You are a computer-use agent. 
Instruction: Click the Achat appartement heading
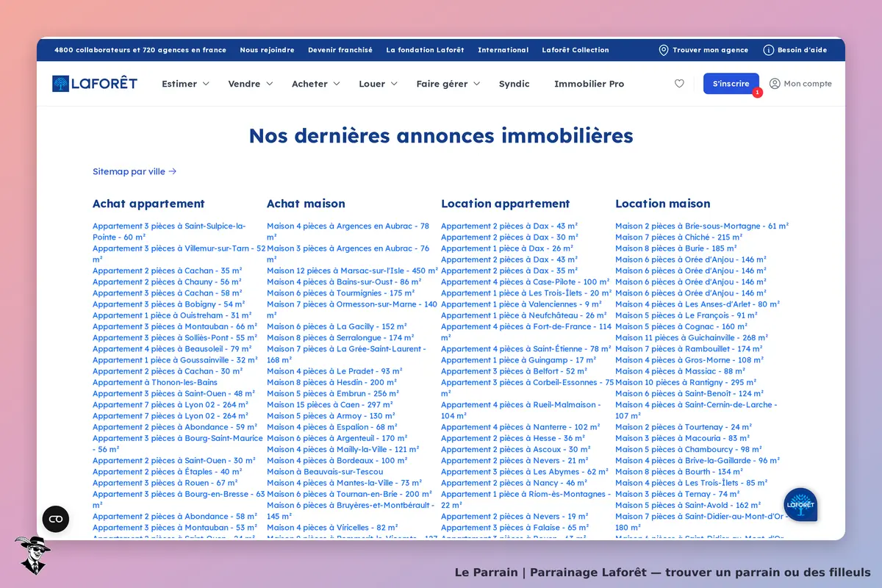click(x=148, y=204)
